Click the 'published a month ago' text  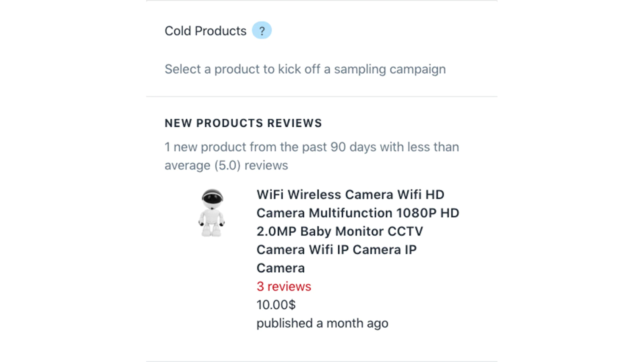(322, 323)
